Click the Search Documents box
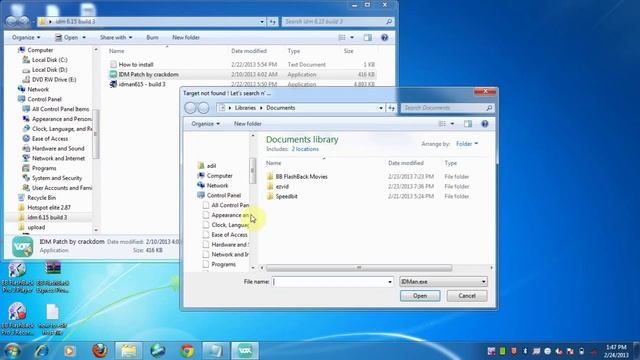Screen dimensions: 640x360 pos(447,108)
